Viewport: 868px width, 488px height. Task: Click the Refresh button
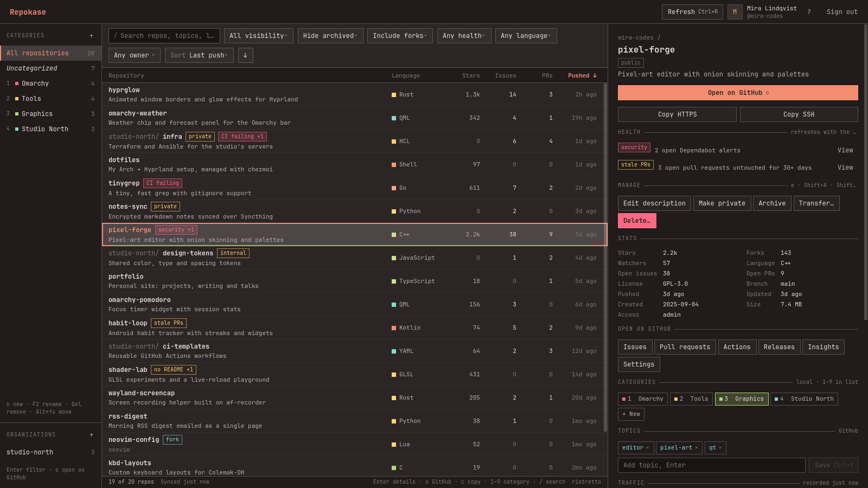(x=692, y=12)
